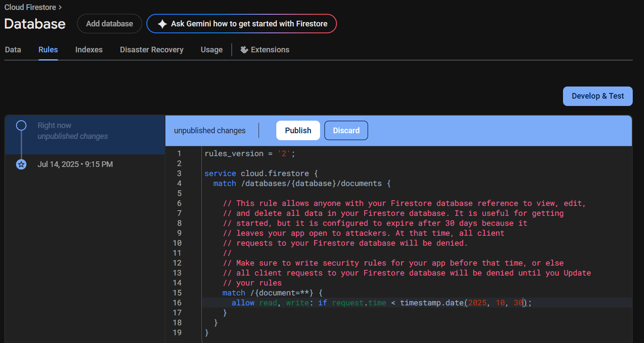Open the Data tab
The image size is (644, 343).
click(x=13, y=50)
